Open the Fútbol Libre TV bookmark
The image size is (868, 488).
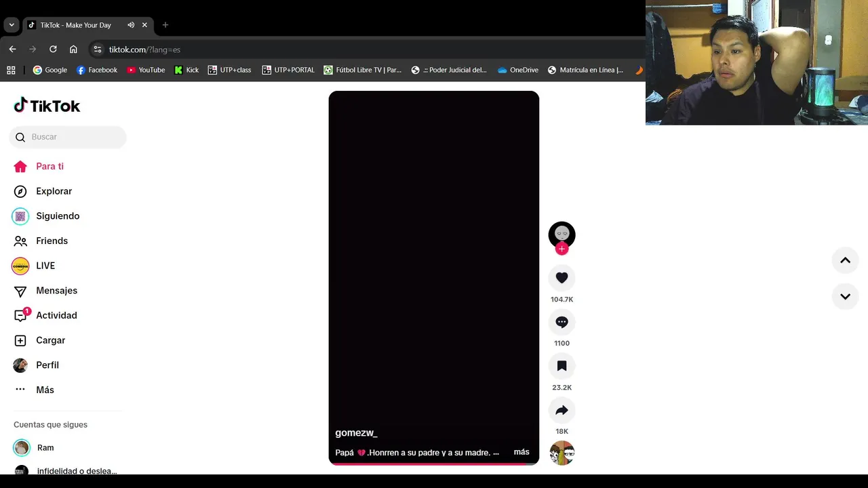tap(363, 70)
